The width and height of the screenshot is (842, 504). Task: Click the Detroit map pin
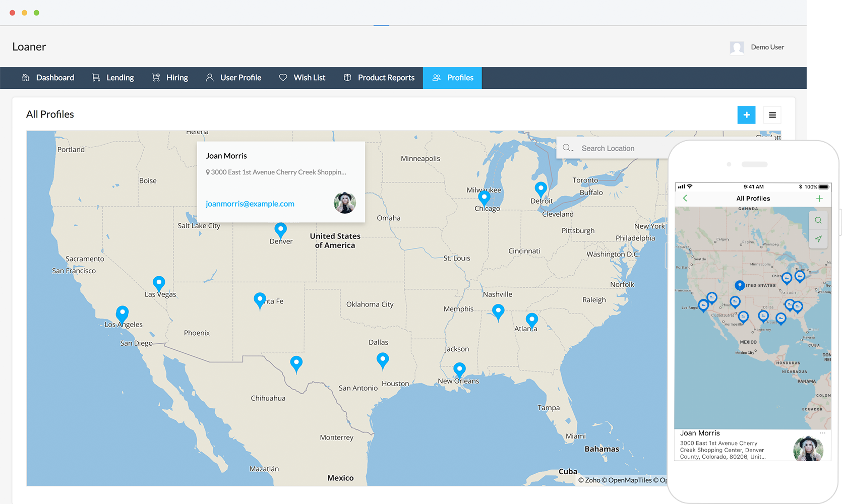tap(540, 189)
